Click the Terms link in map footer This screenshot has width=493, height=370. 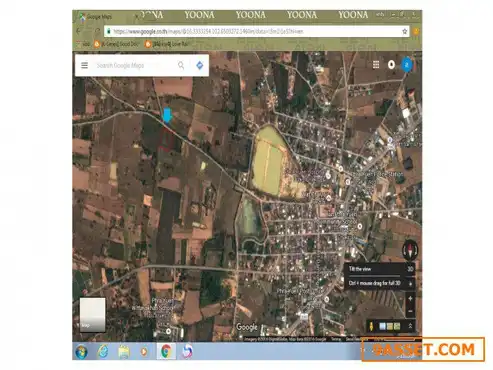pyautogui.click(x=336, y=339)
